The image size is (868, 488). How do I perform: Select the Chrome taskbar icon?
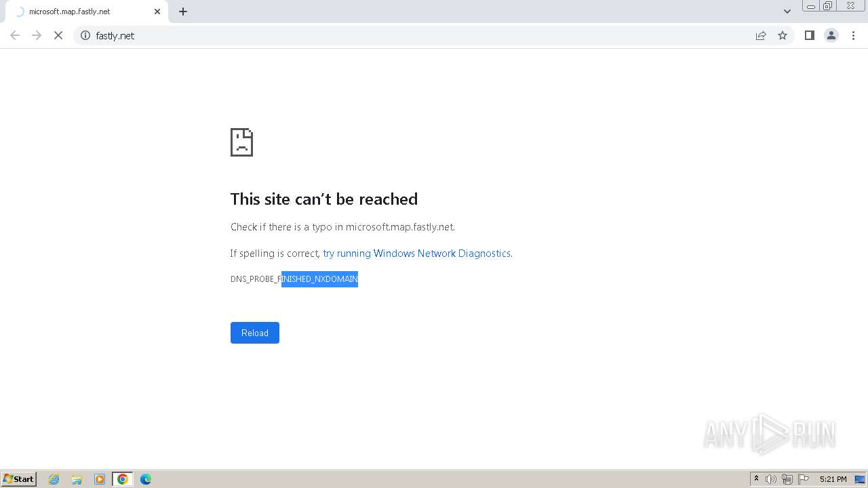[123, 479]
